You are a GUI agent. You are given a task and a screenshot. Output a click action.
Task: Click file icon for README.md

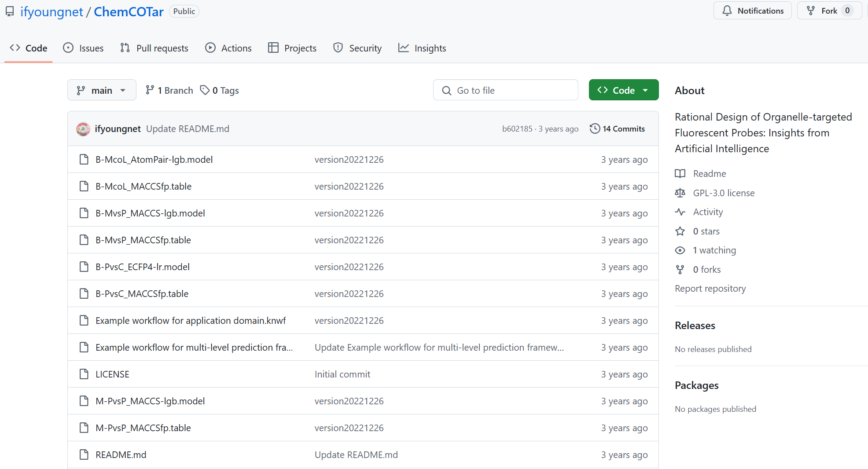pos(84,454)
